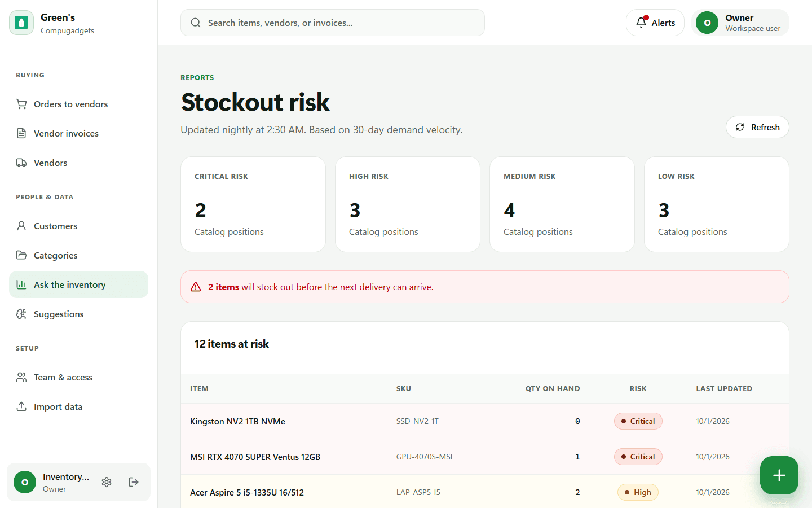812x508 pixels.
Task: Click the upload icon beside Import data
Action: point(21,406)
